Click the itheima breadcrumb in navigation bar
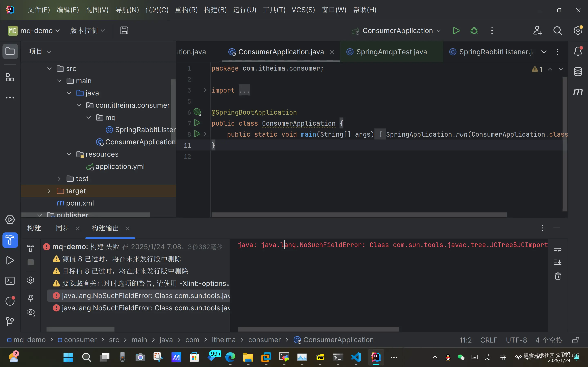The height and width of the screenshot is (367, 588). (224, 340)
